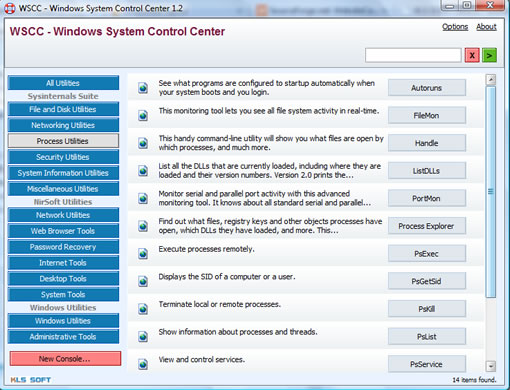Run search with the green arrow button

click(489, 55)
